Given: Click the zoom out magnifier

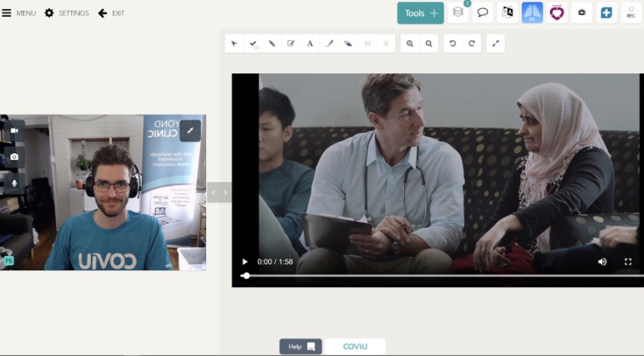Looking at the screenshot, I should pos(429,44).
